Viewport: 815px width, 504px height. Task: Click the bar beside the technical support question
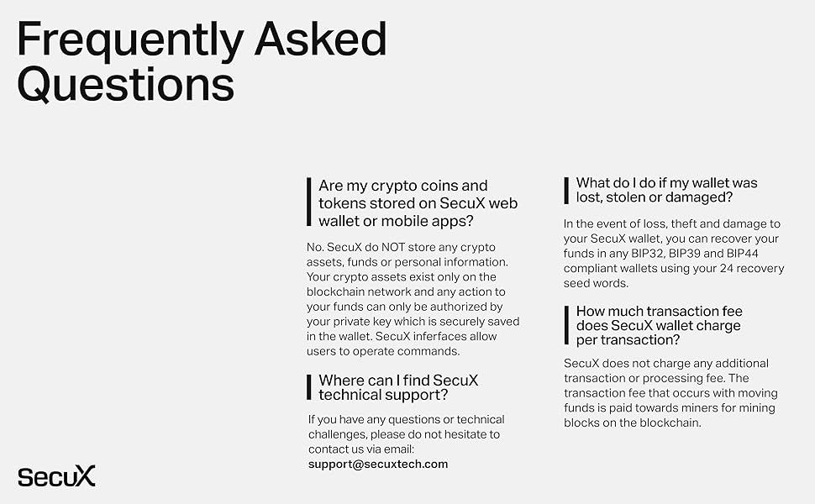click(308, 387)
